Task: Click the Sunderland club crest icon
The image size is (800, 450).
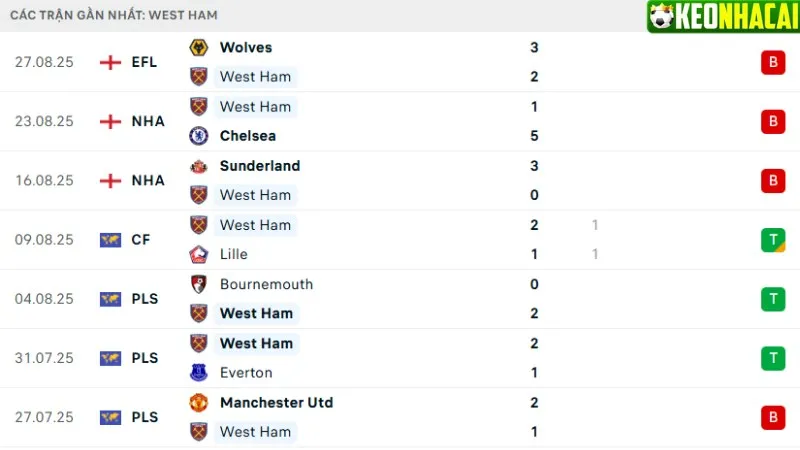Action: (x=198, y=166)
